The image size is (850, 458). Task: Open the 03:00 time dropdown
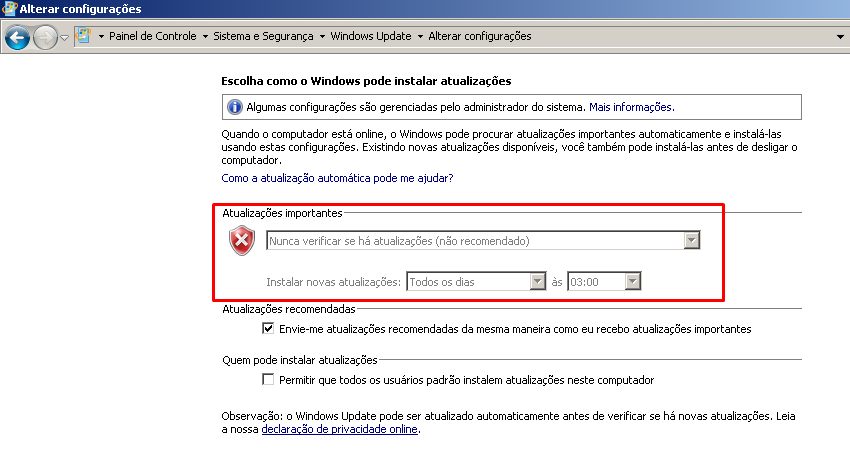click(604, 281)
